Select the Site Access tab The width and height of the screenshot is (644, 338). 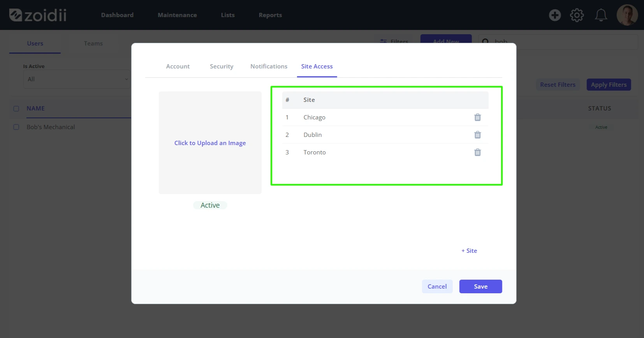point(317,67)
